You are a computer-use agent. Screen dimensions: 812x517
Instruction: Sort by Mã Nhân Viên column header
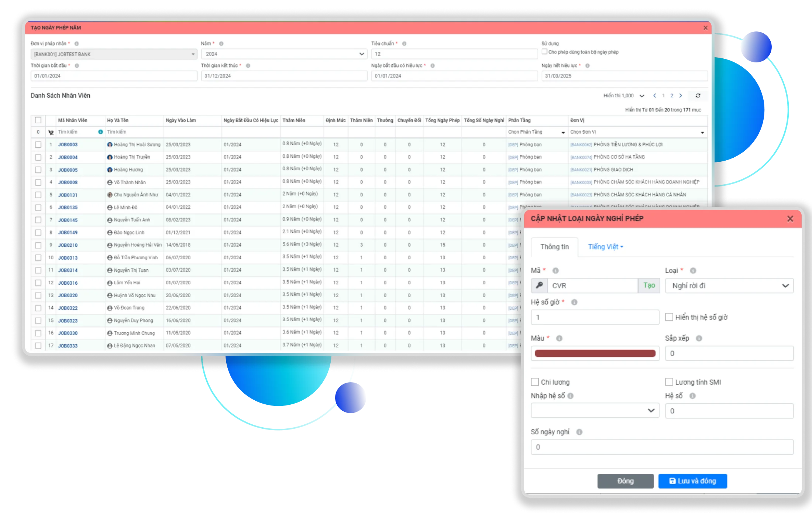point(73,120)
